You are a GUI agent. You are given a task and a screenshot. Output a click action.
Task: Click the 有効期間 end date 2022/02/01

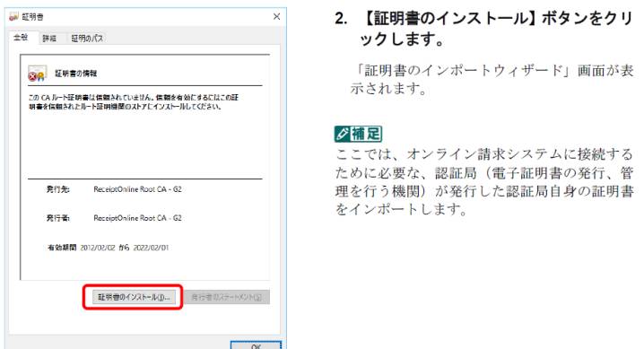point(151,248)
